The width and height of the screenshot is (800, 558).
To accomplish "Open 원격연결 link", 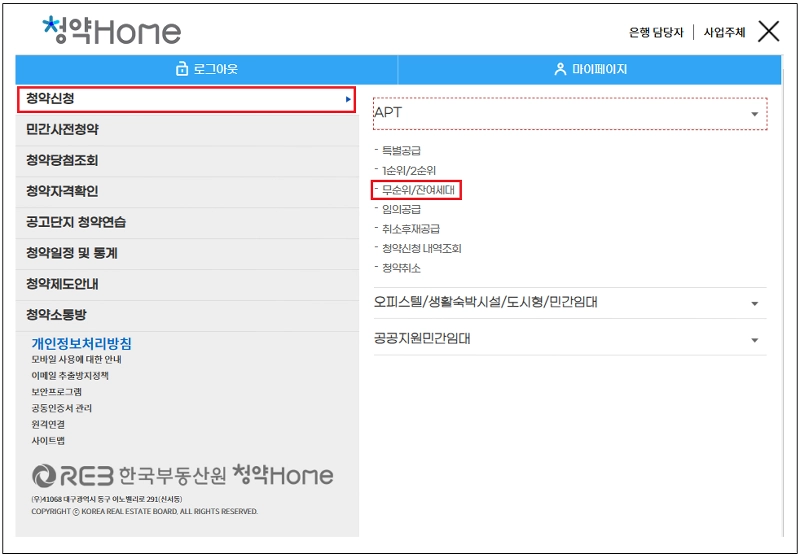I will point(48,424).
